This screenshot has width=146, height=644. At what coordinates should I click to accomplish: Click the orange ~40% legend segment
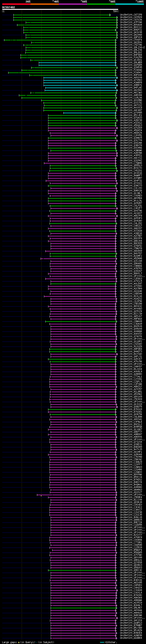[x=45, y=4]
